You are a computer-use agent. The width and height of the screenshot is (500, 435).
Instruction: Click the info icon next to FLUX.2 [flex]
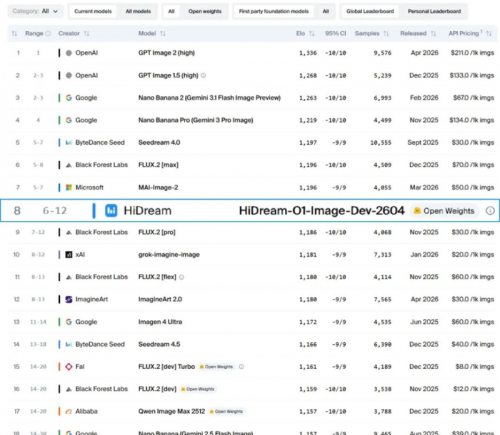tap(182, 277)
